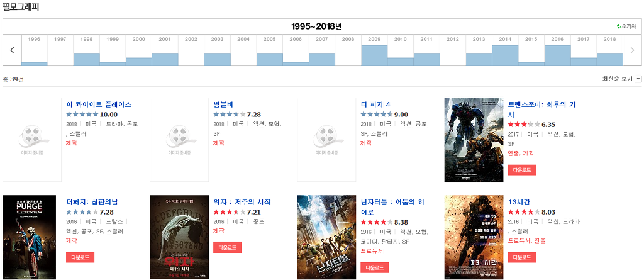644x280 pixels.
Task: Click the 1995~2018년 range heading
Action: tap(316, 26)
